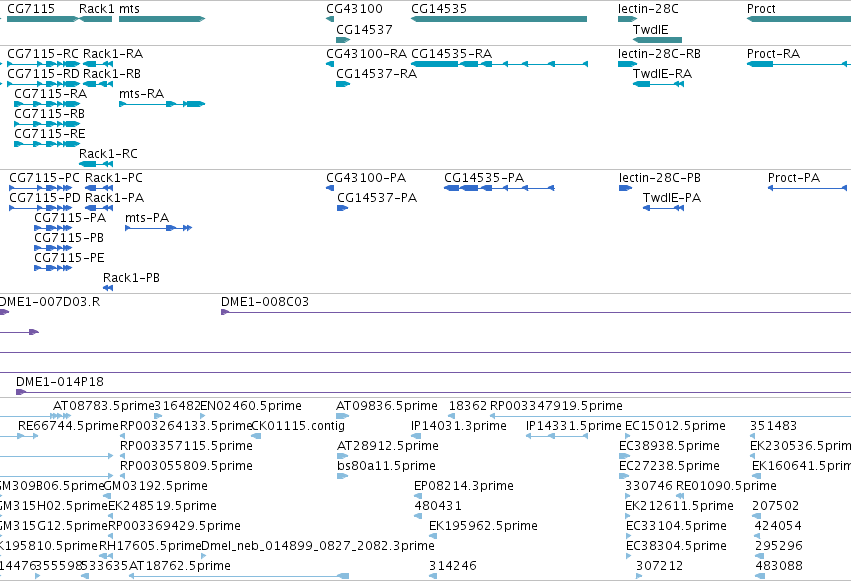Select transcript CG14535-RA
Viewport: 851px width, 581px height.
pyautogui.click(x=499, y=64)
